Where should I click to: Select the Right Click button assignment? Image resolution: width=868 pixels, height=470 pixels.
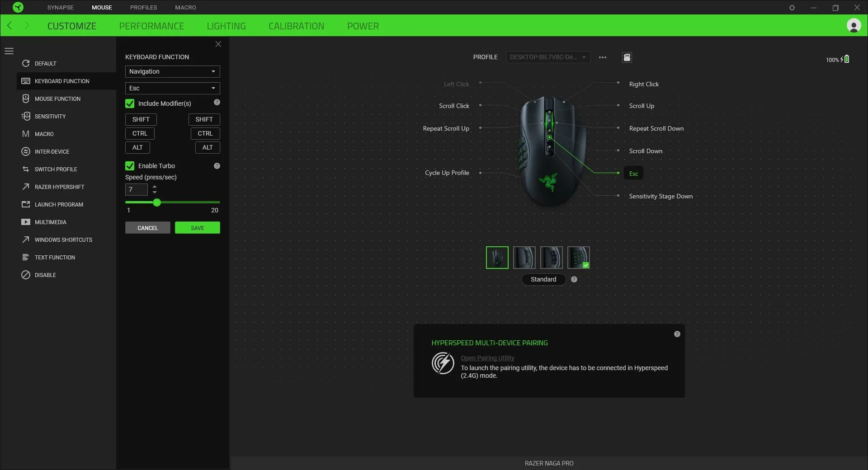644,84
